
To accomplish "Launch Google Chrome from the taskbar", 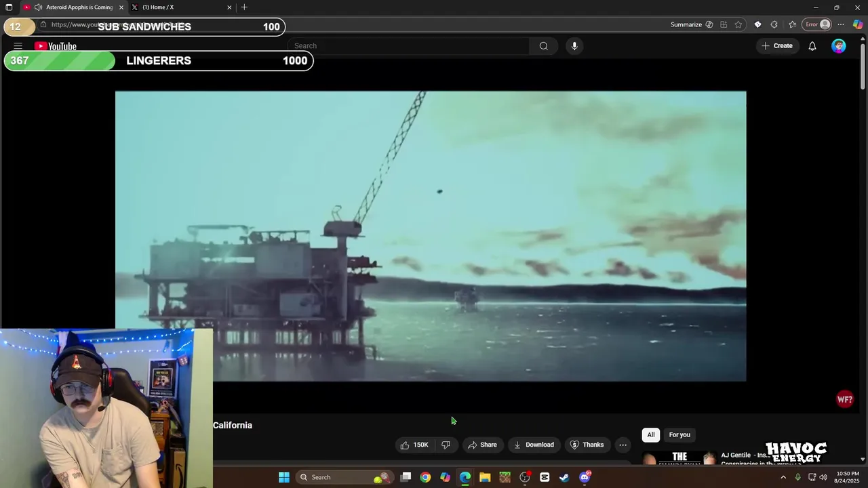I will pyautogui.click(x=425, y=477).
